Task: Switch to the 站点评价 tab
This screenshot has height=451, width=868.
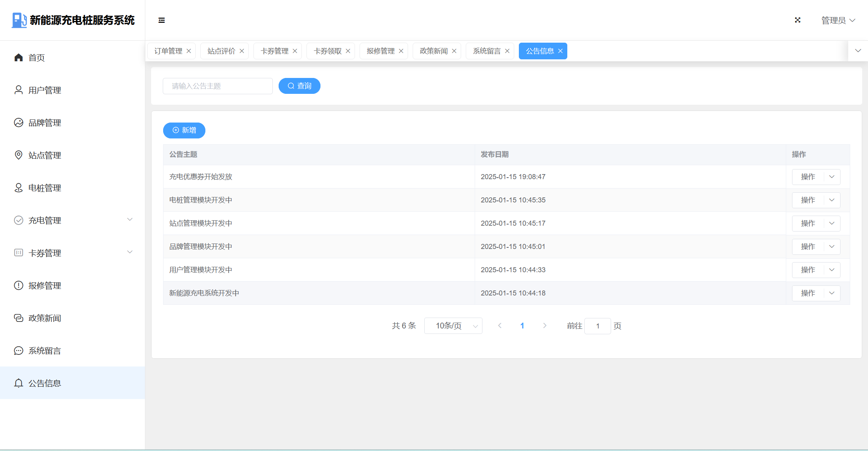Action: [221, 51]
